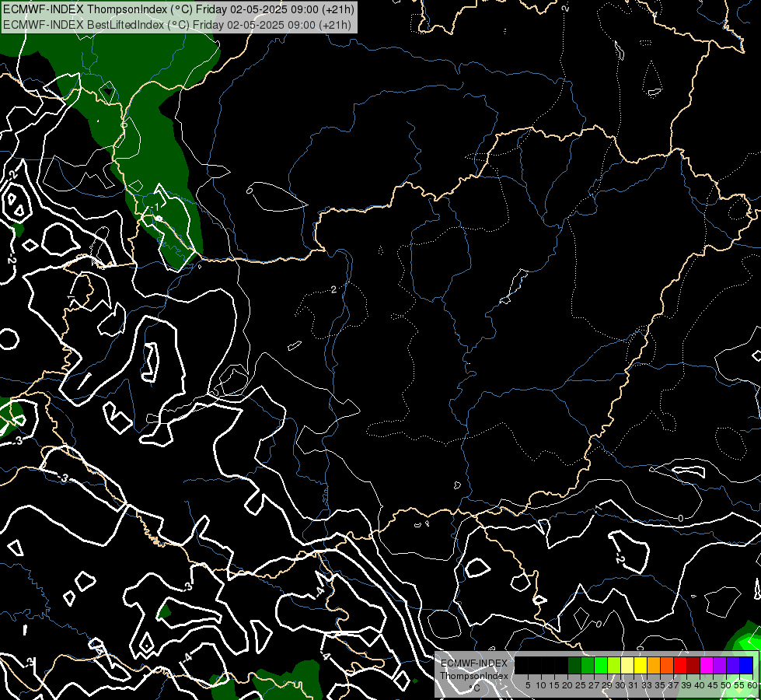Select the yellow 31–33 legend swatch
Image resolution: width=761 pixels, height=700 pixels.
(x=641, y=665)
